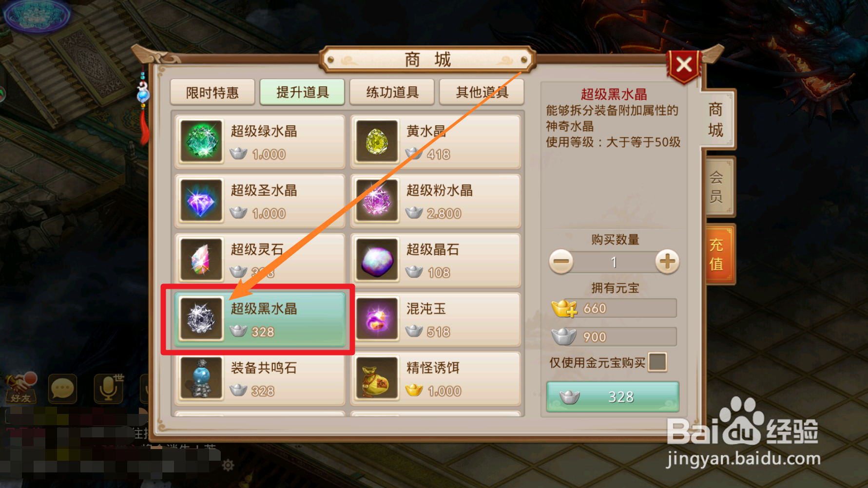Increase purchase quantity with plus button
Image resolution: width=868 pixels, height=488 pixels.
tap(667, 262)
